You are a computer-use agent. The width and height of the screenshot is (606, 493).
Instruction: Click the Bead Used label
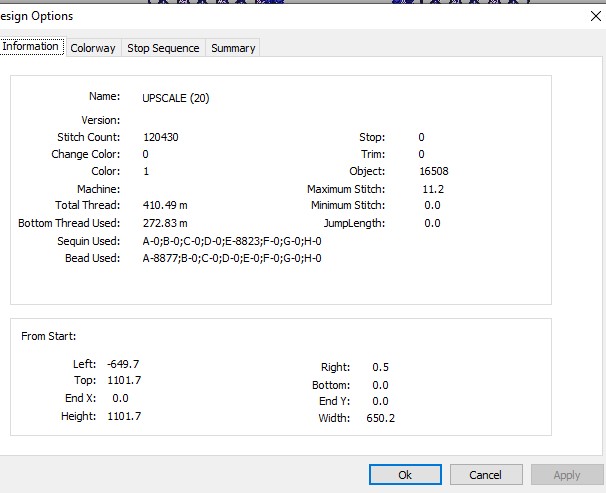click(92, 258)
